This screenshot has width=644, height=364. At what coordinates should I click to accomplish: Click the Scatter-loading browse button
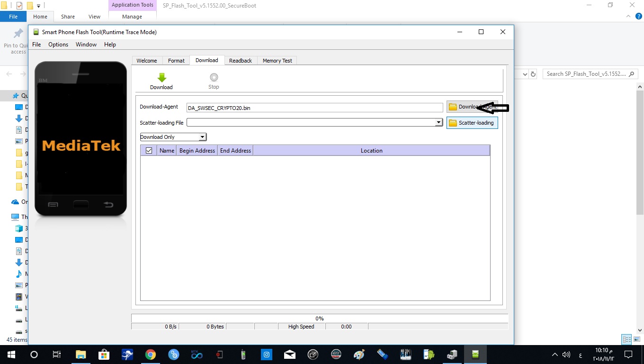(472, 123)
